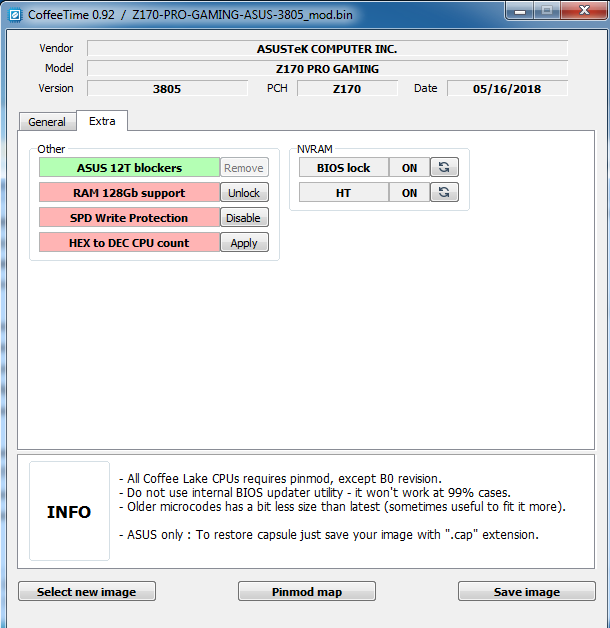Viewport: 610px width, 628px height.
Task: Click the refresh icon beside BIOS lock
Action: (x=444, y=167)
